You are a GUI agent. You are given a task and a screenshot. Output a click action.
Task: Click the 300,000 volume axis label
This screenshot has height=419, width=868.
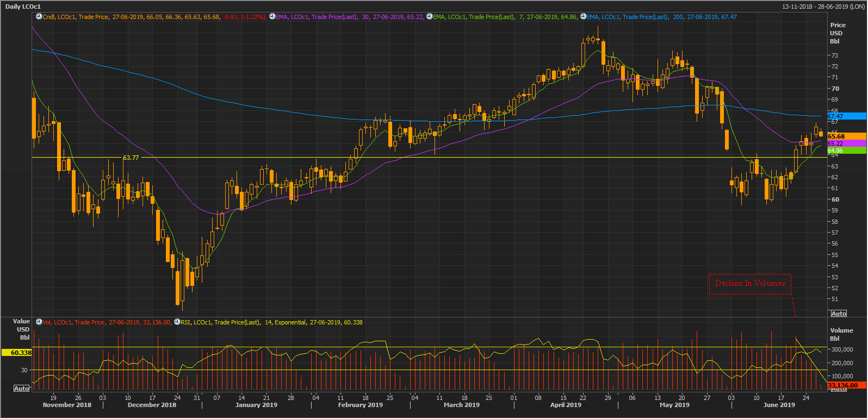point(842,350)
